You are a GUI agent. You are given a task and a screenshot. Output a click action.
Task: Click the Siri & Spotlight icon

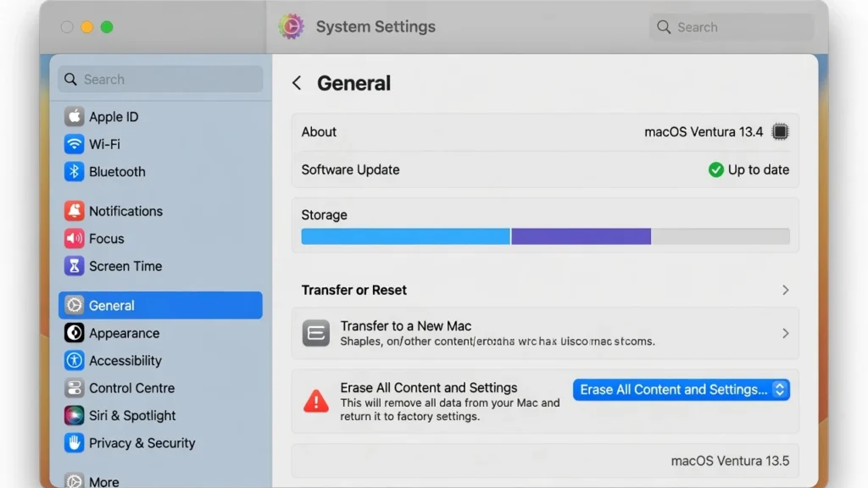click(75, 415)
